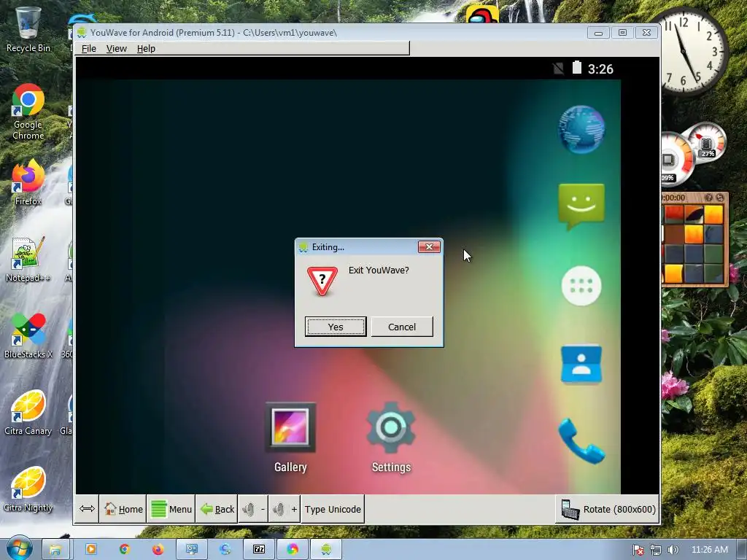Select the Citra Canary desktop shortcut
The width and height of the screenshot is (747, 560).
click(28, 413)
